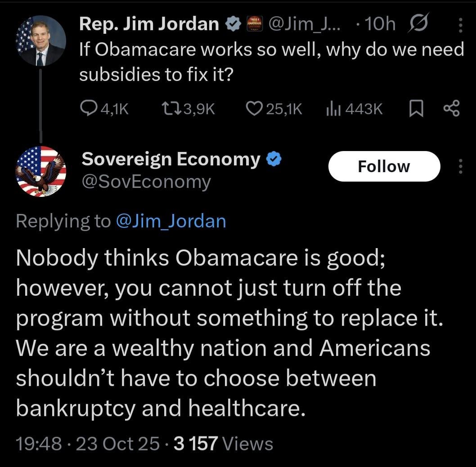Open more options menu on Jim Jordan's tweet
Viewport: 476px width, 467px height.
[x=460, y=25]
